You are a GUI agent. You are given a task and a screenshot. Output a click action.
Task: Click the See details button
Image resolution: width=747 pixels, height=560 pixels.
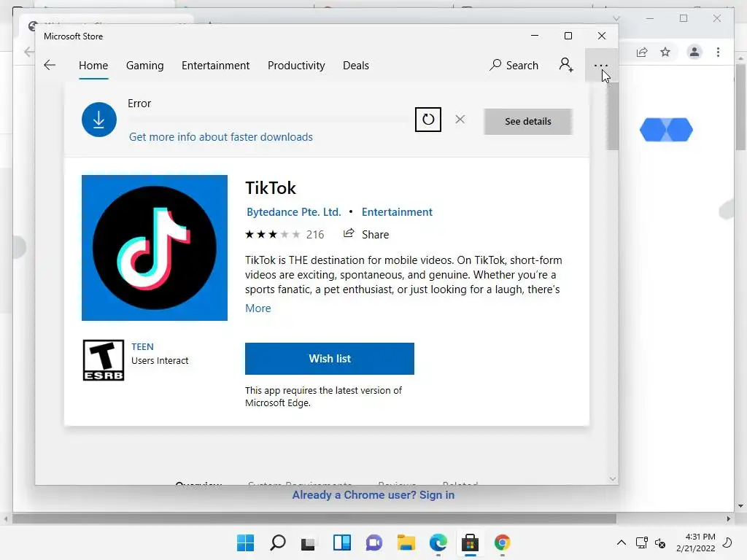pos(528,122)
